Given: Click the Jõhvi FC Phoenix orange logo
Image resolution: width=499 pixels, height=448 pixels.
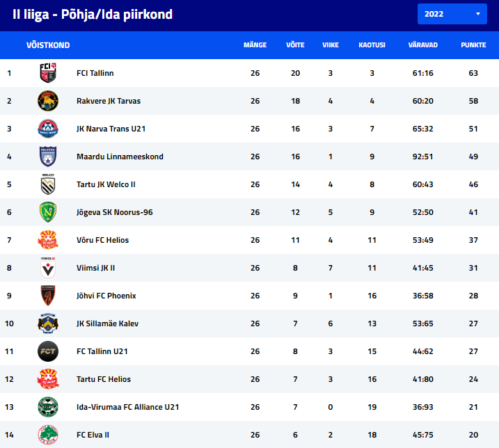Looking at the screenshot, I should click(48, 296).
